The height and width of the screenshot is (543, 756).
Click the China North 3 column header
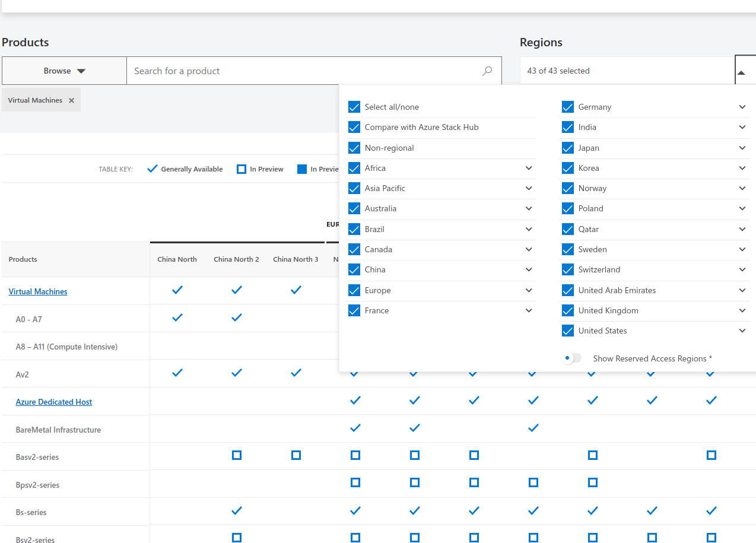click(x=296, y=259)
